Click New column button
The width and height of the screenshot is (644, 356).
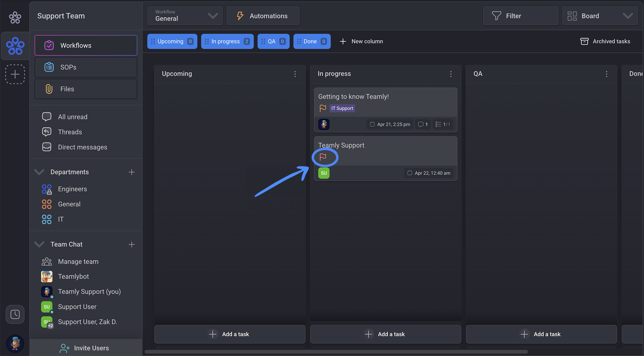click(361, 41)
